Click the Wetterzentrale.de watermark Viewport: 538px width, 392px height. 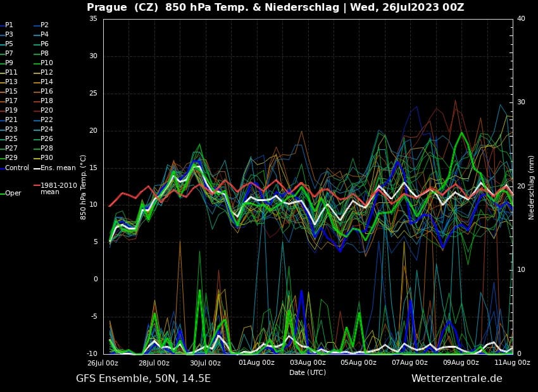(x=456, y=378)
